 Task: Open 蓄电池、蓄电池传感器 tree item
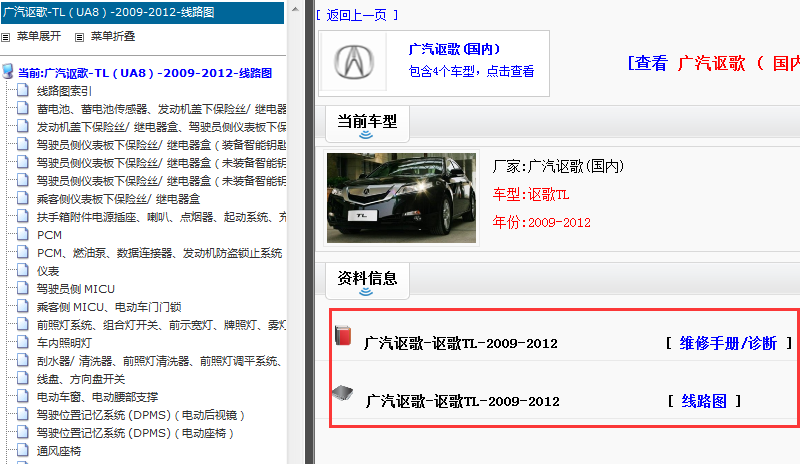tap(161, 109)
